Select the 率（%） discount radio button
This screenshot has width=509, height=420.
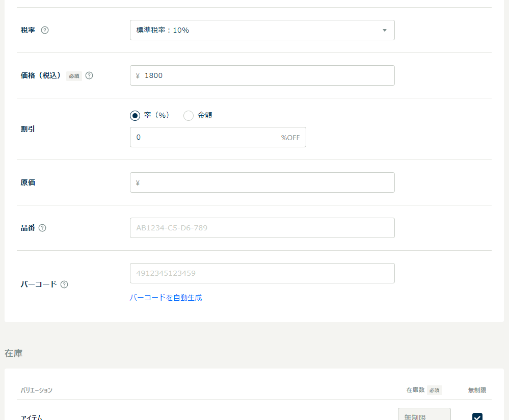point(135,116)
